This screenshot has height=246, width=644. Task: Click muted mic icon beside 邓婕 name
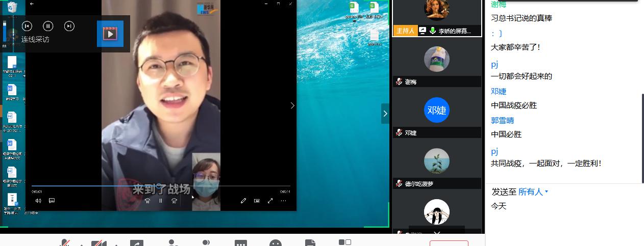[x=399, y=132]
